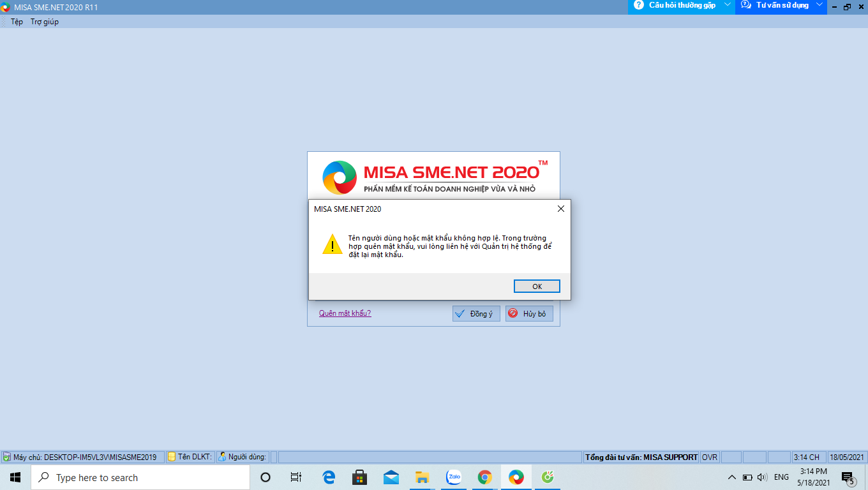Show hidden system tray icons
The width and height of the screenshot is (868, 490).
[731, 477]
